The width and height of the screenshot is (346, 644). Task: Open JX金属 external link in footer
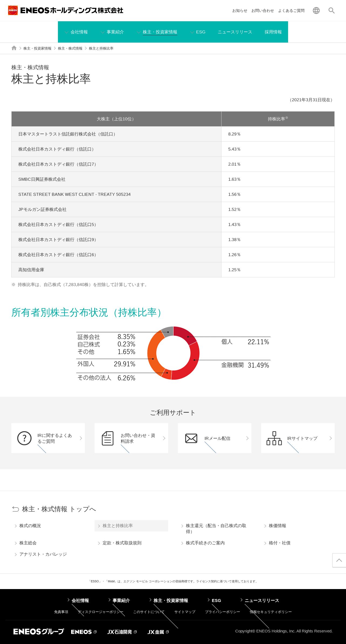pos(158,632)
